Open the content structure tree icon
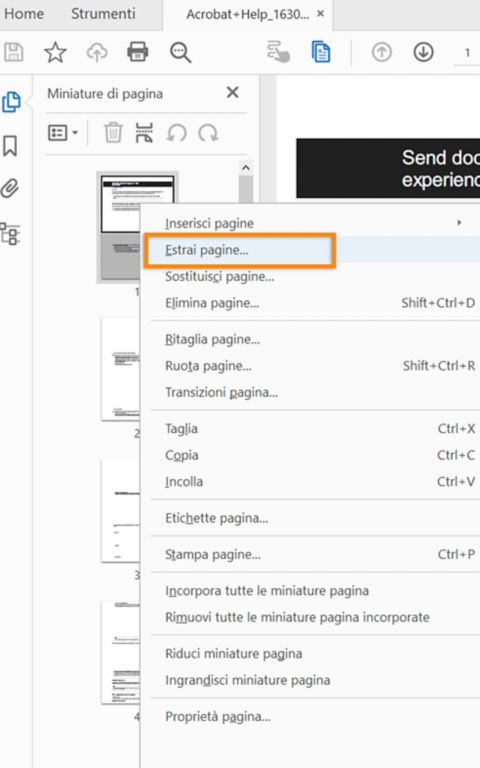The height and width of the screenshot is (768, 480). tap(10, 234)
